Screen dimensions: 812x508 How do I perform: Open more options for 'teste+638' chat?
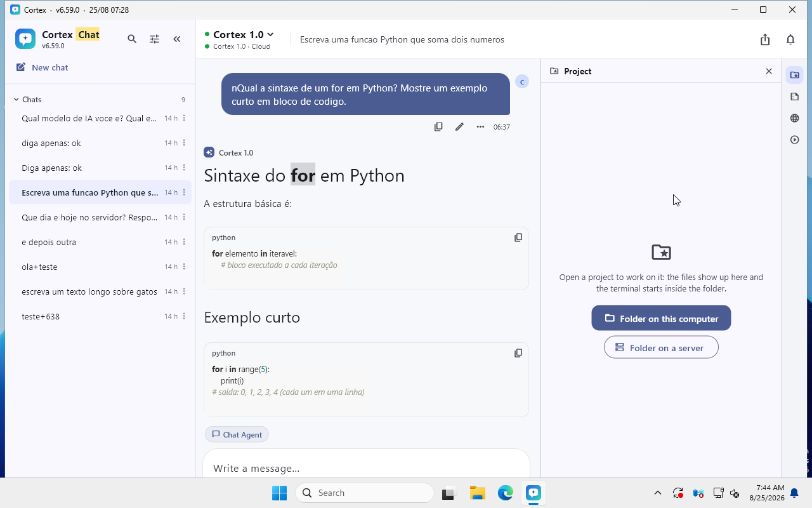click(184, 316)
